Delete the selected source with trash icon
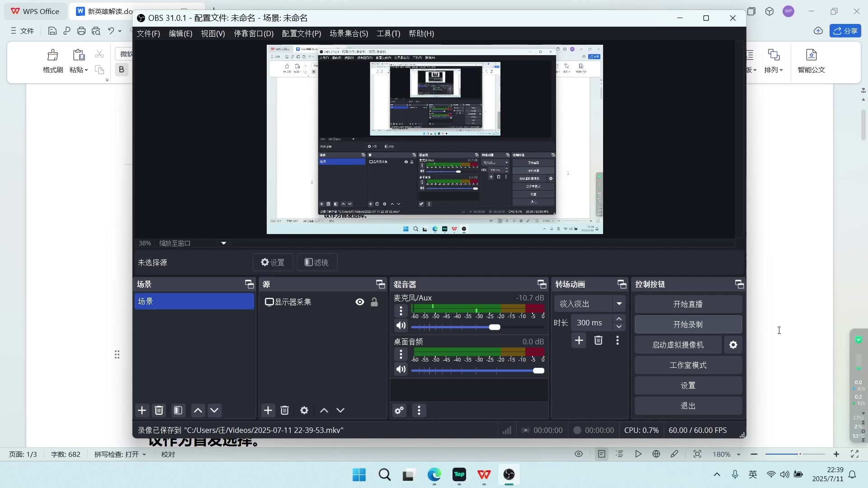 [x=284, y=410]
